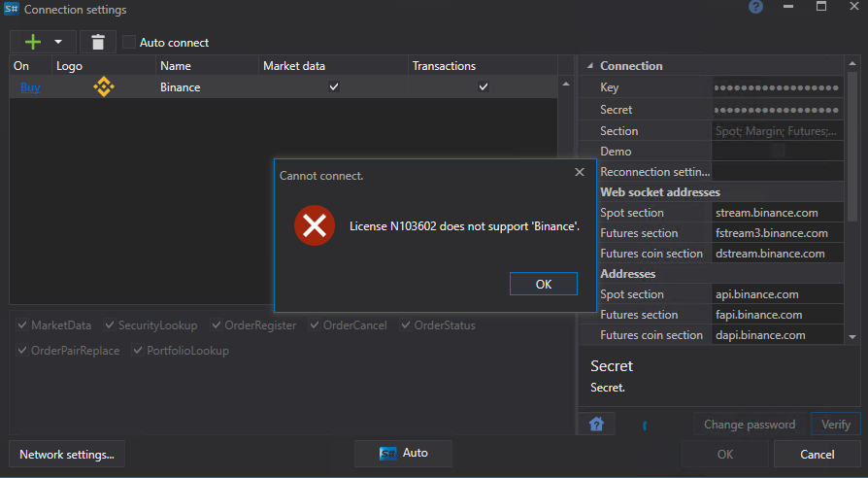Toggle the Auto connect checkbox
This screenshot has width=868, height=478.
pos(129,42)
